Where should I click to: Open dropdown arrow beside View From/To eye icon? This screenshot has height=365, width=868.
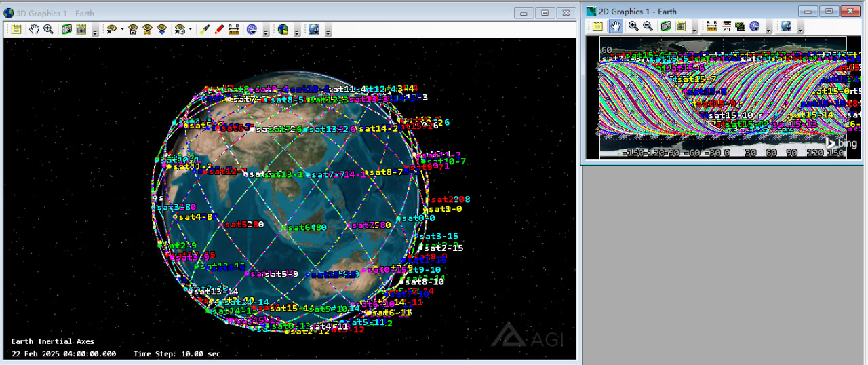tap(122, 29)
